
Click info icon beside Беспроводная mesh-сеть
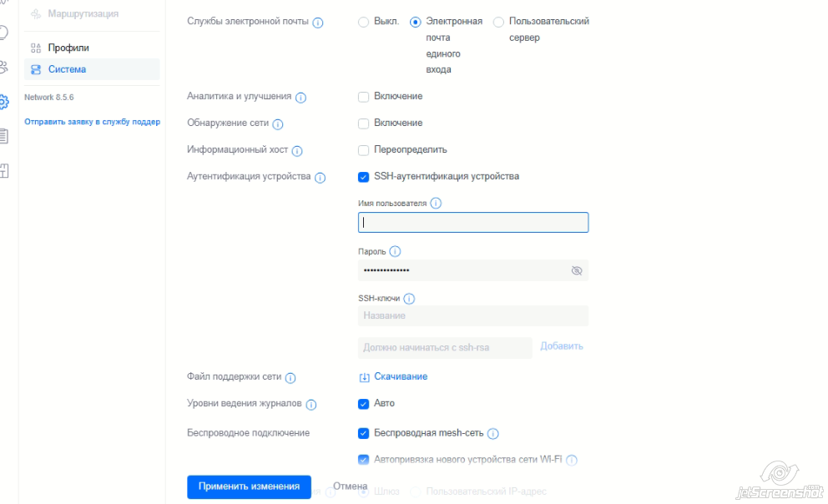[493, 434]
